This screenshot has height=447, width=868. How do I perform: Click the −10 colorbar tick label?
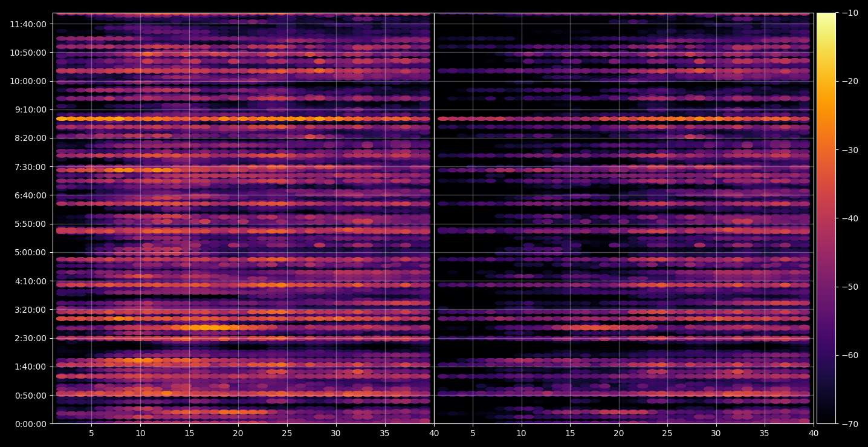[849, 13]
